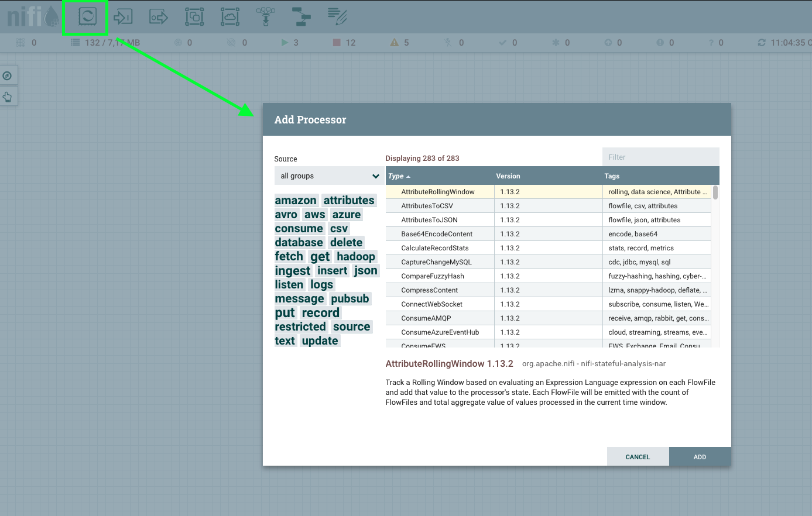Select the Funnel toolbar icon
812x516 pixels.
[x=266, y=17]
